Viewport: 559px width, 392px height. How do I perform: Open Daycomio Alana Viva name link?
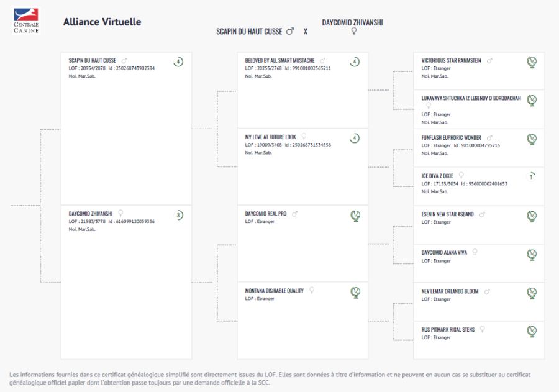click(444, 253)
